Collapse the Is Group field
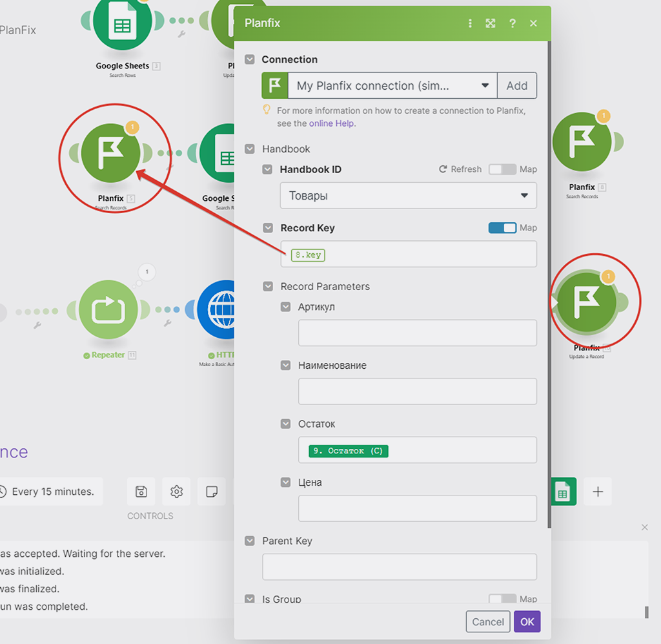The height and width of the screenshot is (644, 661). (250, 599)
